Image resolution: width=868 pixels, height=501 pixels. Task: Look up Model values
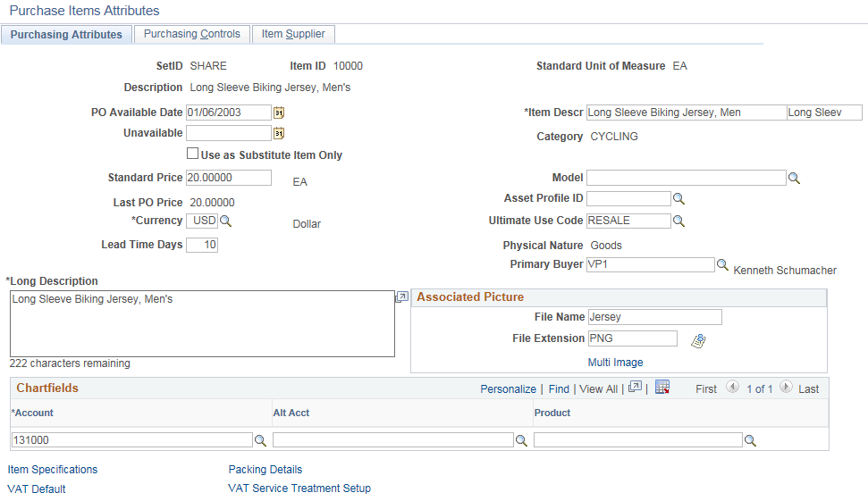point(794,178)
